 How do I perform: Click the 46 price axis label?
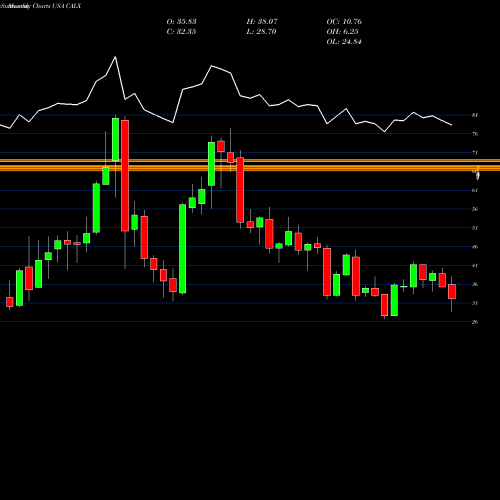[475, 247]
